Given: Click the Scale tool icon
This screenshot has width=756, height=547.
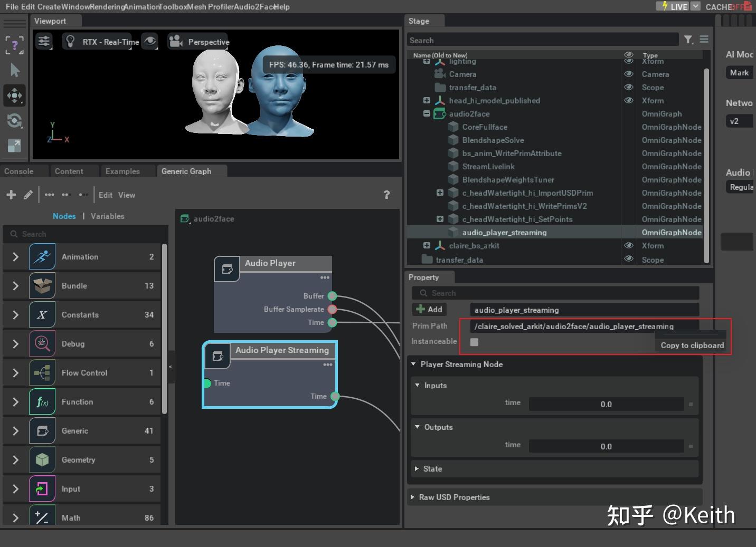Looking at the screenshot, I should click(x=14, y=146).
